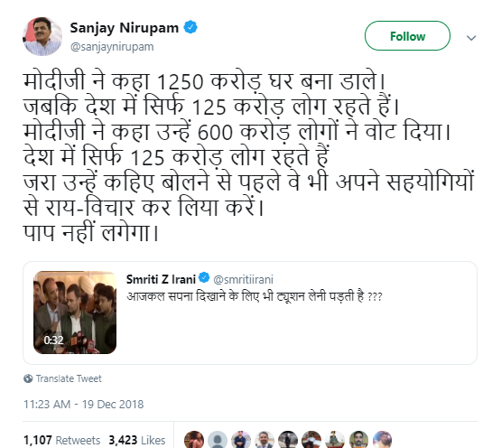Viewport: 492px width, 448px height.
Task: Open the @sanjaynirupam handle link
Action: click(x=112, y=47)
